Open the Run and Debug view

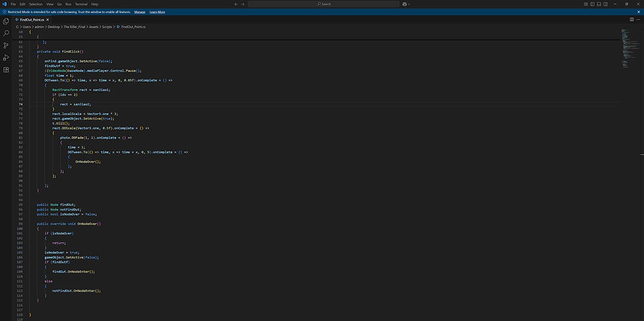pos(6,57)
